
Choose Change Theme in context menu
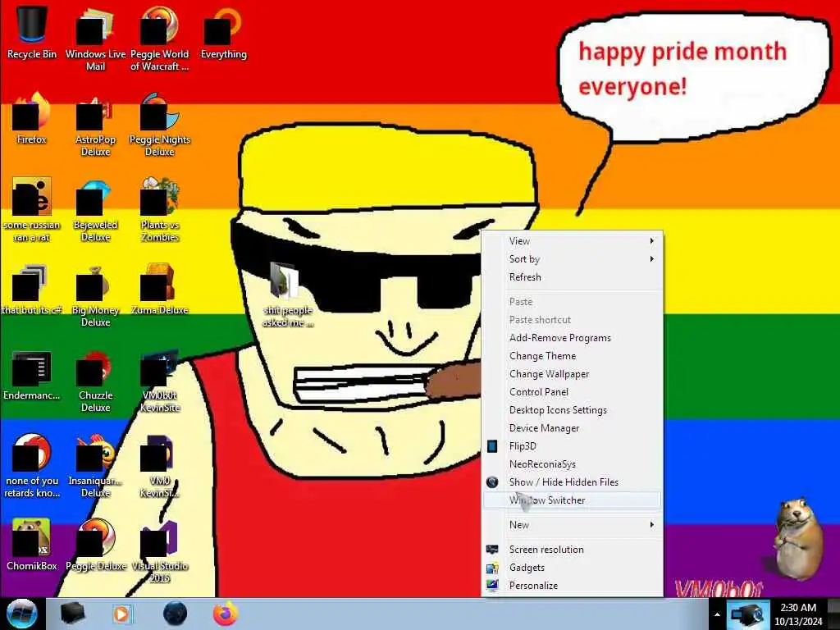[573, 356]
